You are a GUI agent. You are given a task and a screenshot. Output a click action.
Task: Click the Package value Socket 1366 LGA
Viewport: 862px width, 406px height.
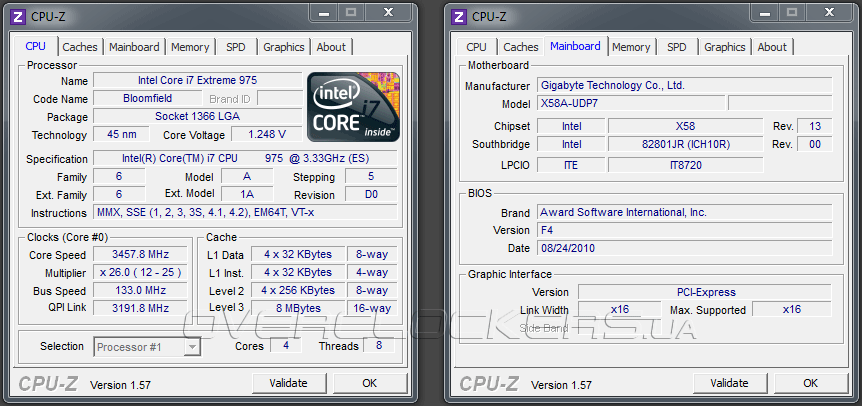coord(197,116)
